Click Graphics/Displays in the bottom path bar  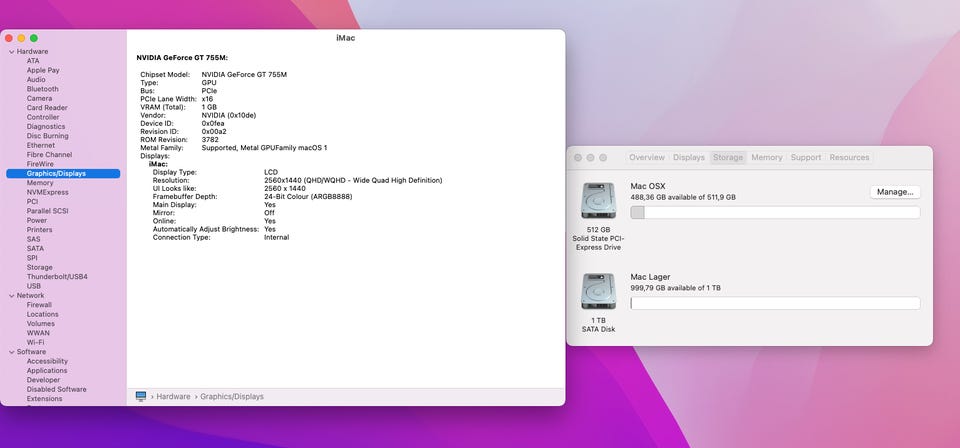[x=232, y=397]
